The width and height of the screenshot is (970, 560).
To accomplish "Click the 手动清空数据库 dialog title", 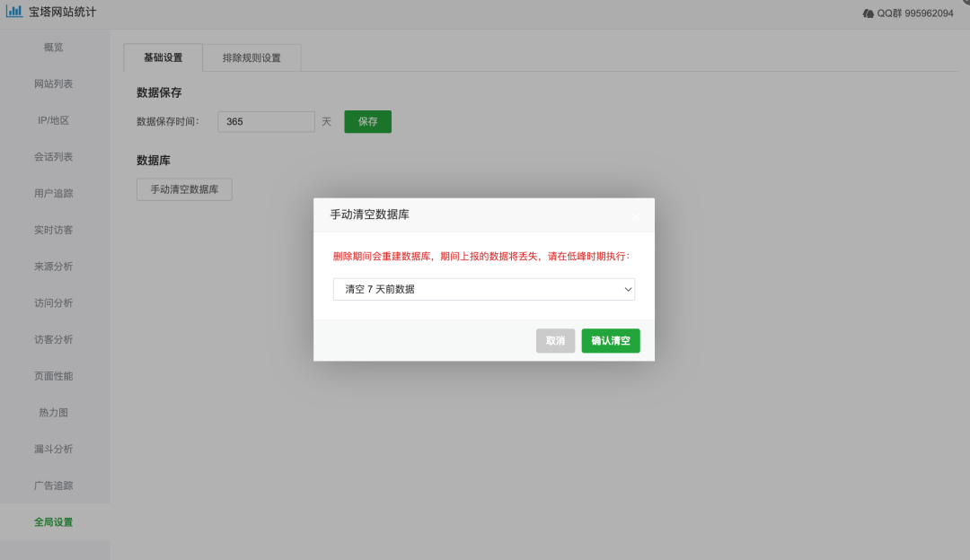I will click(x=369, y=214).
